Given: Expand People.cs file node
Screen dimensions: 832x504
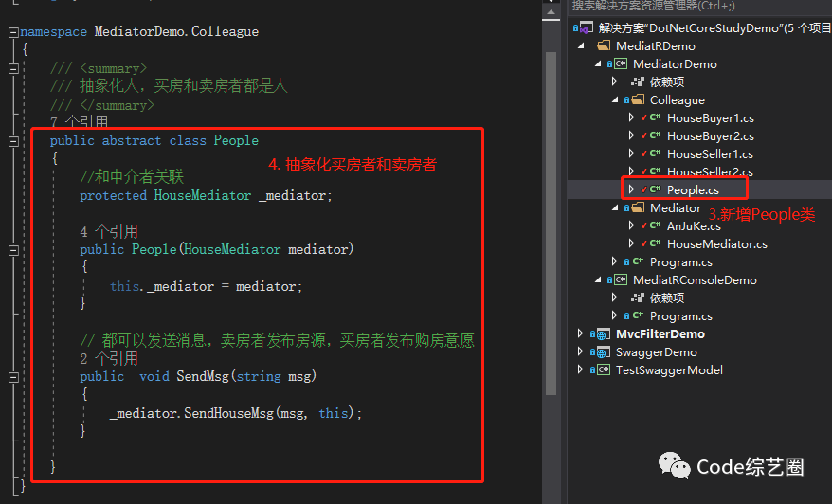Looking at the screenshot, I should pos(631,189).
